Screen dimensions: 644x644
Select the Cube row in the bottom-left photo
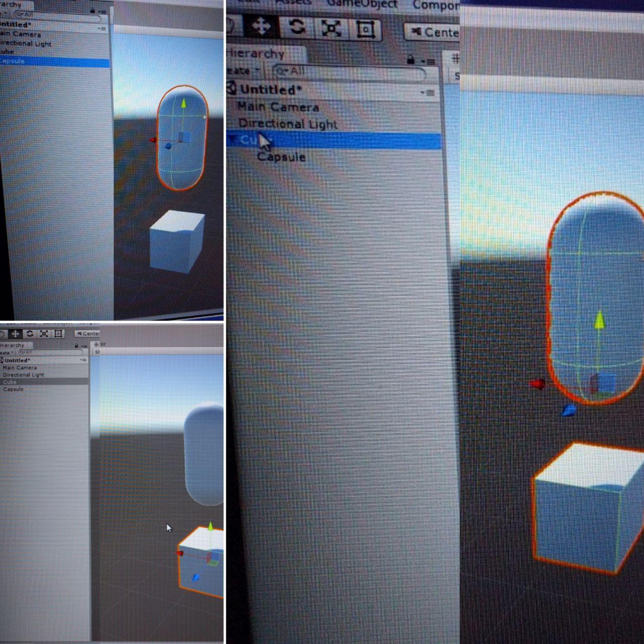(44, 382)
